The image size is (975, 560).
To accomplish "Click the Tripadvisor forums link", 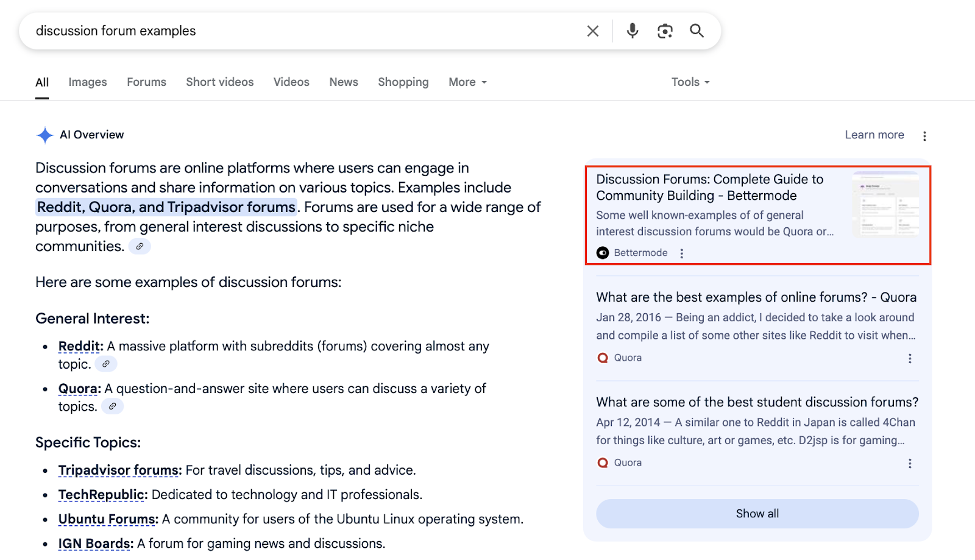I will tap(120, 470).
